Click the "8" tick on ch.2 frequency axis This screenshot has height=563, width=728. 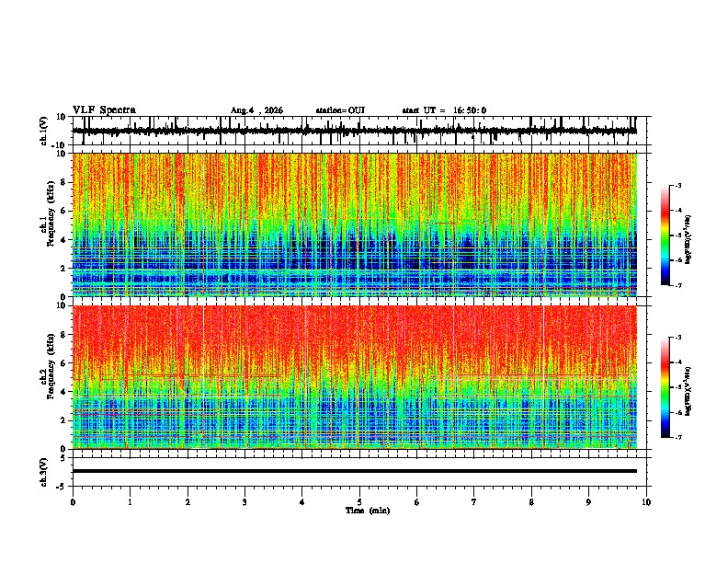click(64, 335)
